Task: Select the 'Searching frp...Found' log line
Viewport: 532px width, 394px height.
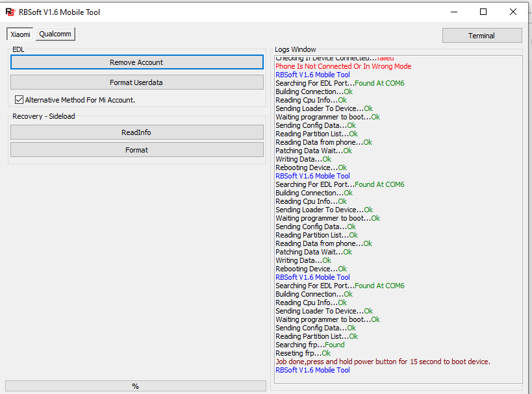Action: [310, 345]
